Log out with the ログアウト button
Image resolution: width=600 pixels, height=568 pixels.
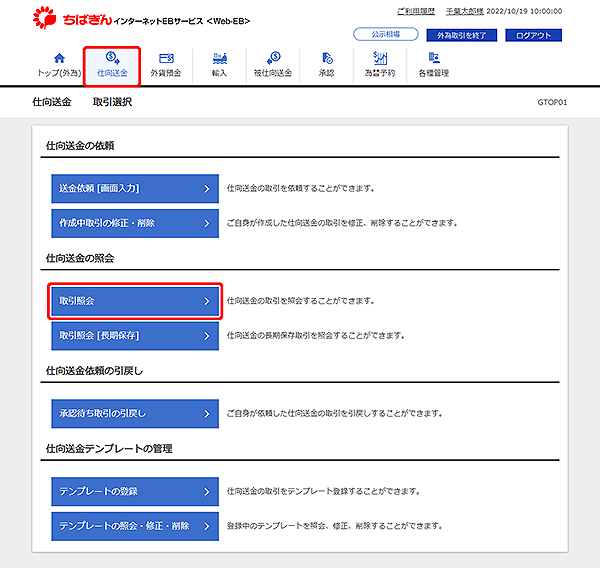click(x=533, y=35)
